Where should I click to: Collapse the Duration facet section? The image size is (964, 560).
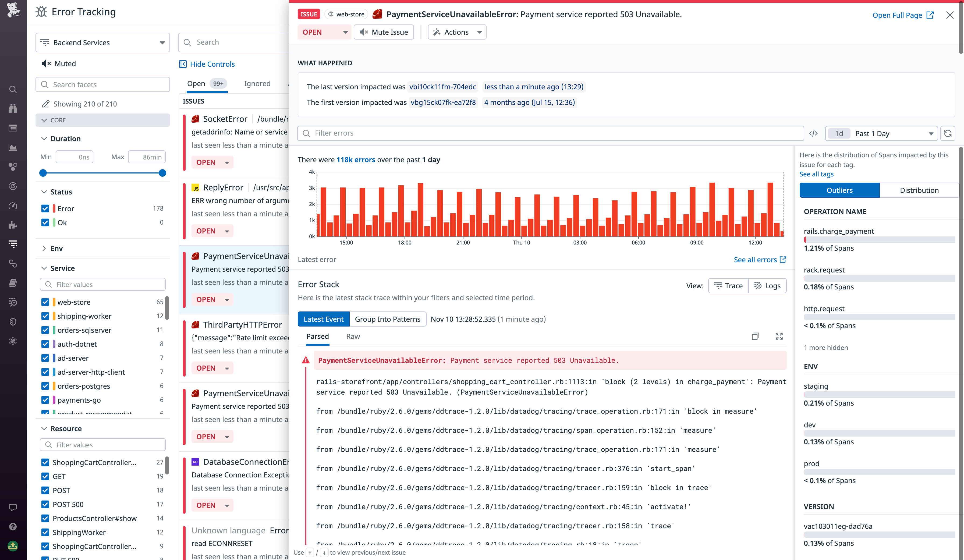[x=44, y=139]
